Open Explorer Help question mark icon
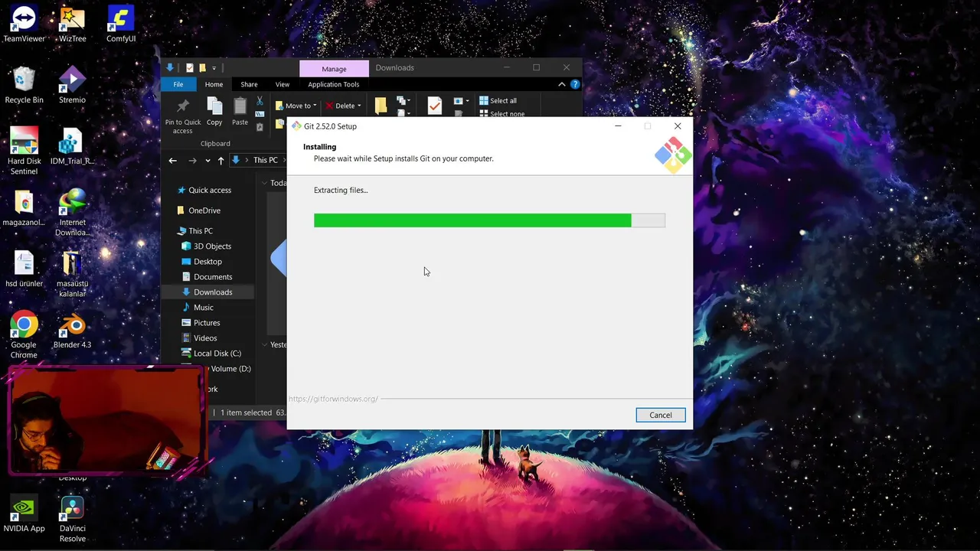The height and width of the screenshot is (551, 980). (575, 84)
